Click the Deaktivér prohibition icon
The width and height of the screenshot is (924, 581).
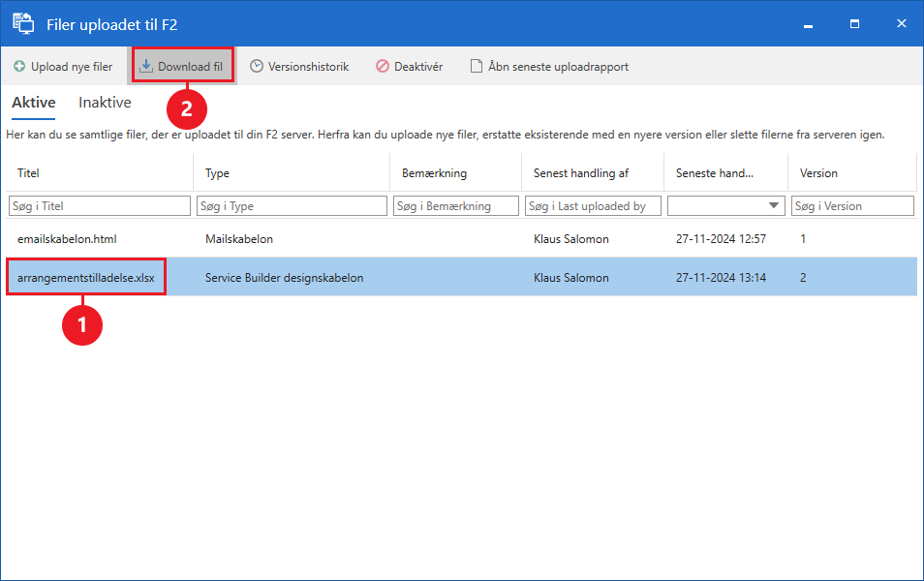pyautogui.click(x=383, y=67)
